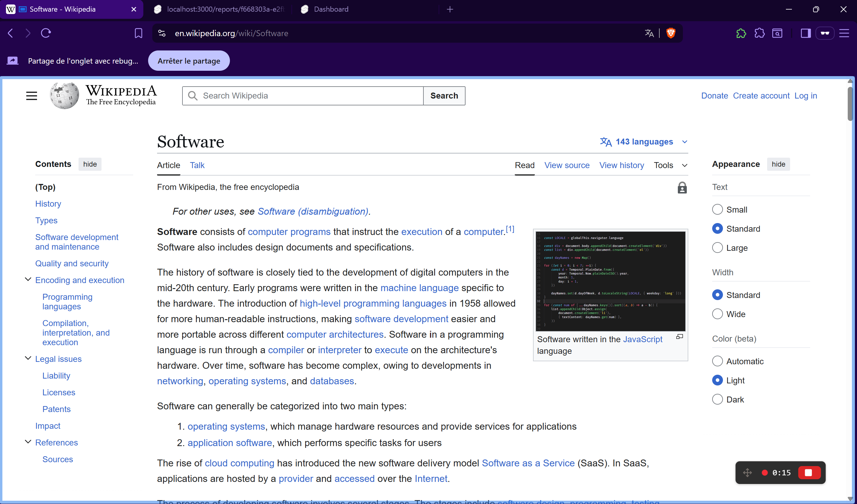Click the Wikipedia globe logo
The height and width of the screenshot is (504, 857).
tap(64, 96)
